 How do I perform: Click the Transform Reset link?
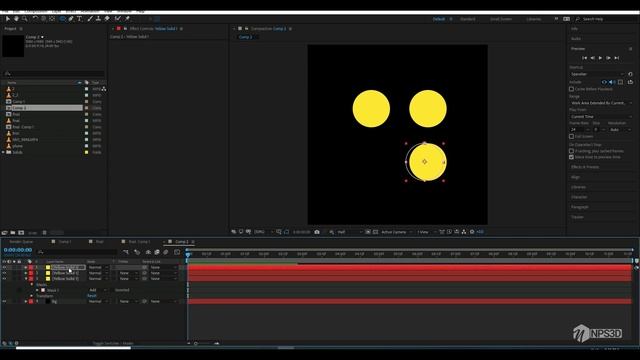tap(92, 296)
